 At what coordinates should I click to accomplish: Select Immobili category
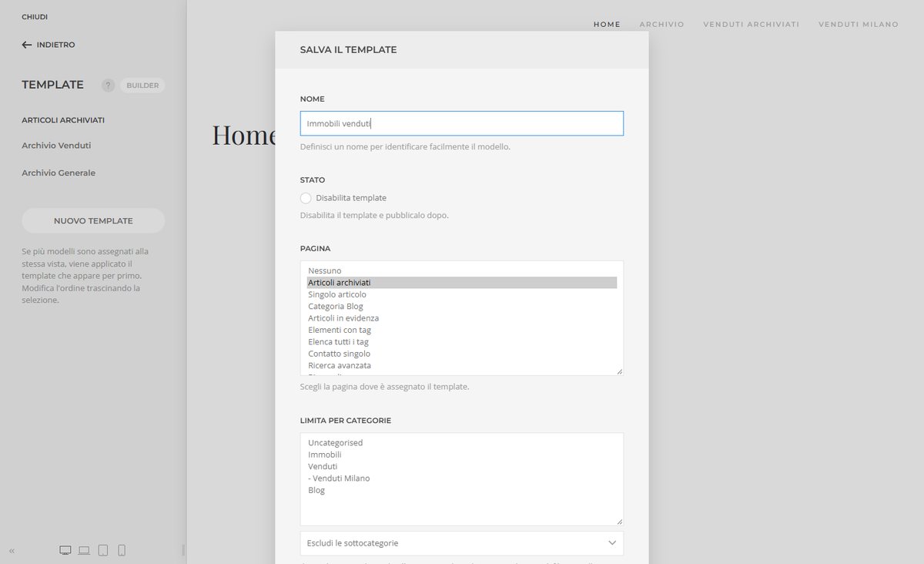coord(462,455)
